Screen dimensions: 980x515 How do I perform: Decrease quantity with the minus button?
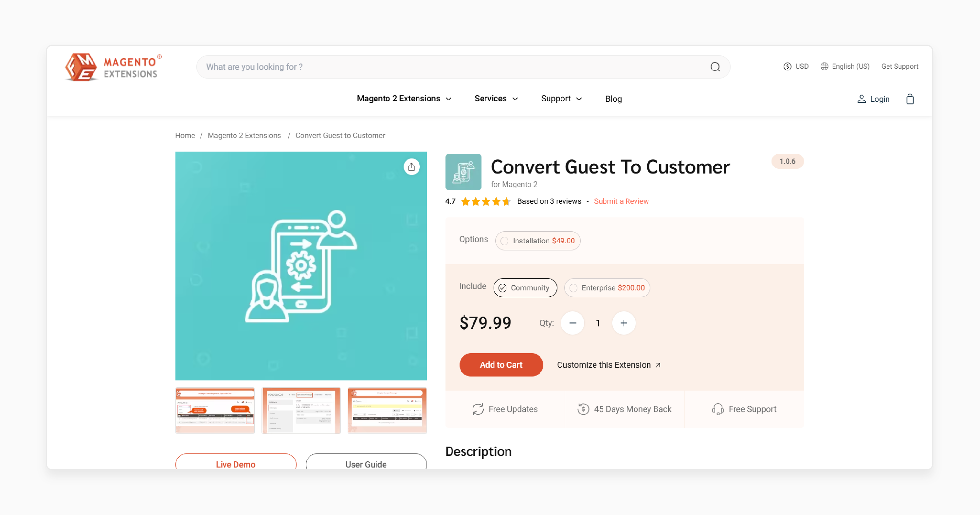click(572, 323)
